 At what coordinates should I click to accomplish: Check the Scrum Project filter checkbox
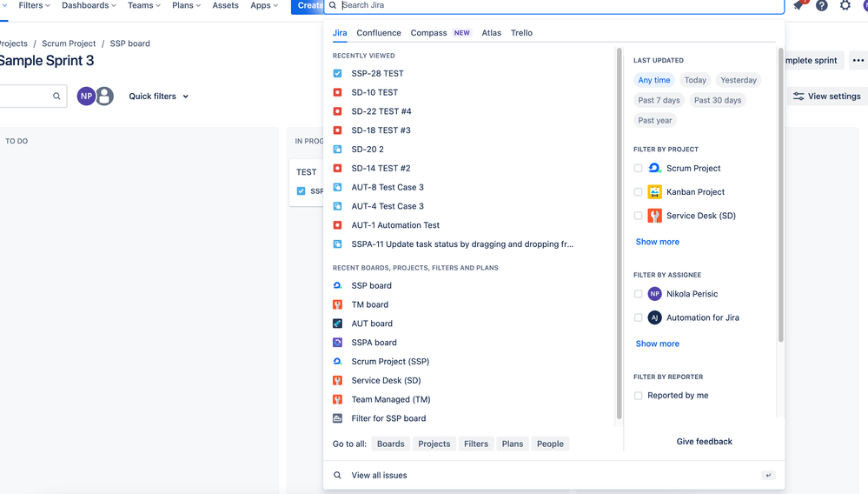click(639, 168)
